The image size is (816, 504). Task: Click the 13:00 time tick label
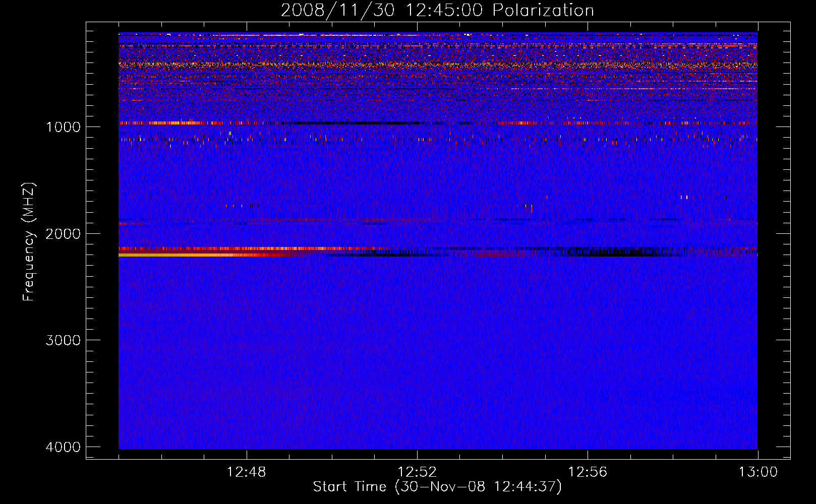pyautogui.click(x=758, y=472)
